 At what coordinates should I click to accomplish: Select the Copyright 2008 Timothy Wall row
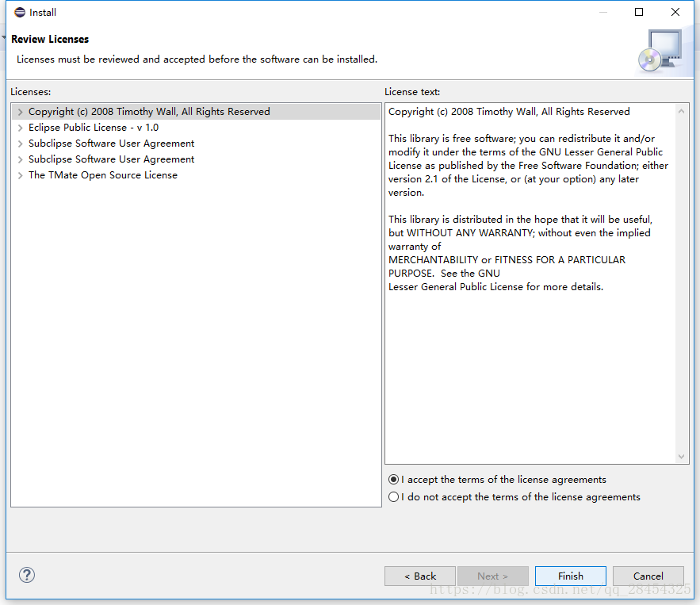click(197, 112)
